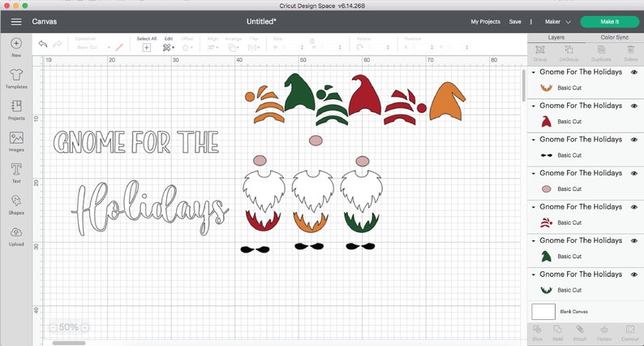The height and width of the screenshot is (346, 644).
Task: Hide the green hat layer with its eye icon
Action: coord(634,240)
